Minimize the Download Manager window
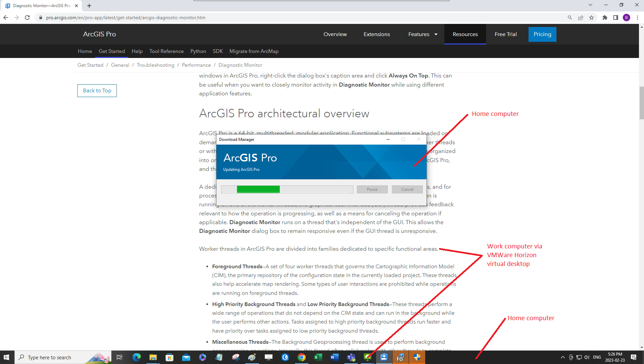Image resolution: width=644 pixels, height=364 pixels. click(388, 140)
